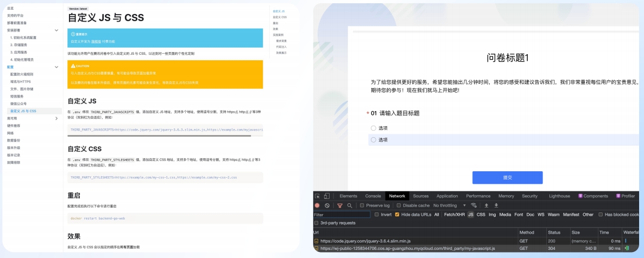
Task: Click the Import HAR upload icon
Action: [487, 205]
